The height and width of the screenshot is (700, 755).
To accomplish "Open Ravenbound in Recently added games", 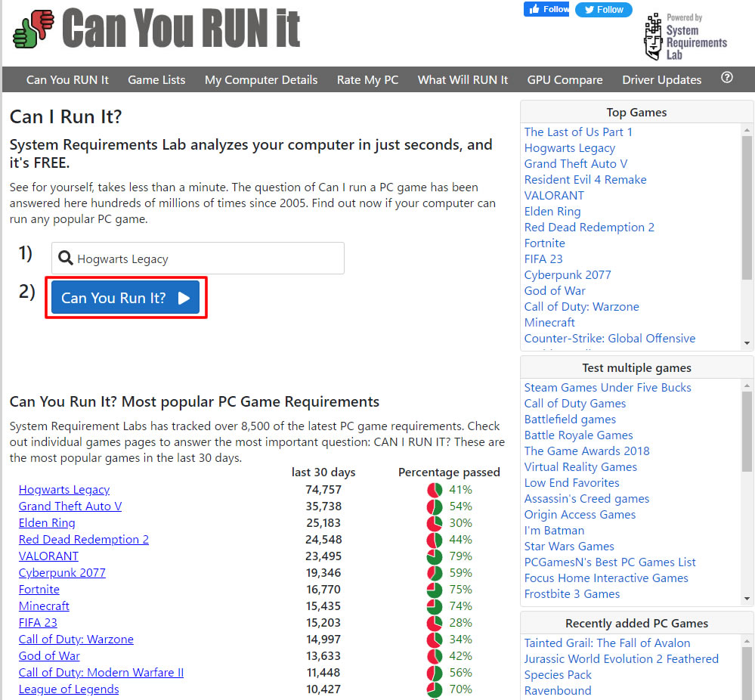I will click(558, 691).
